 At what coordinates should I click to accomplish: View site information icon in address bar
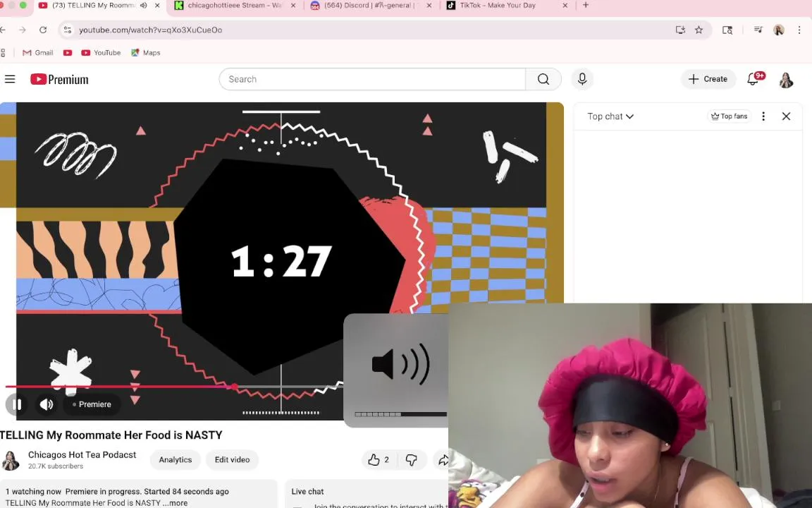tap(68, 30)
